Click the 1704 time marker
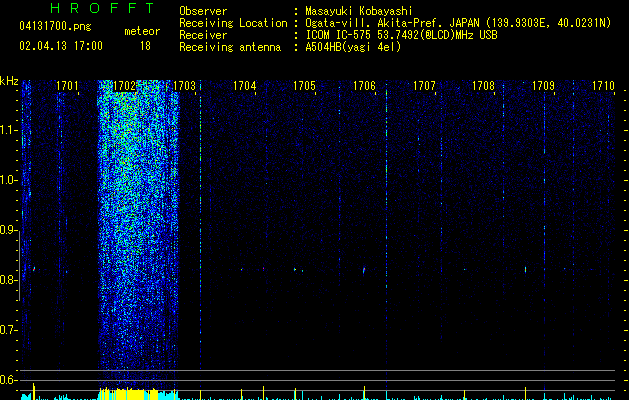This screenshot has height=400, width=629. coord(244,85)
